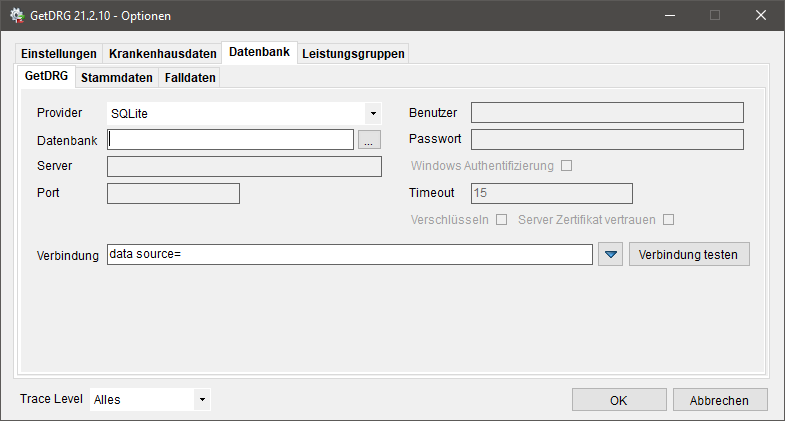This screenshot has height=421, width=785.
Task: Click the Verbindung testen button
Action: [689, 254]
